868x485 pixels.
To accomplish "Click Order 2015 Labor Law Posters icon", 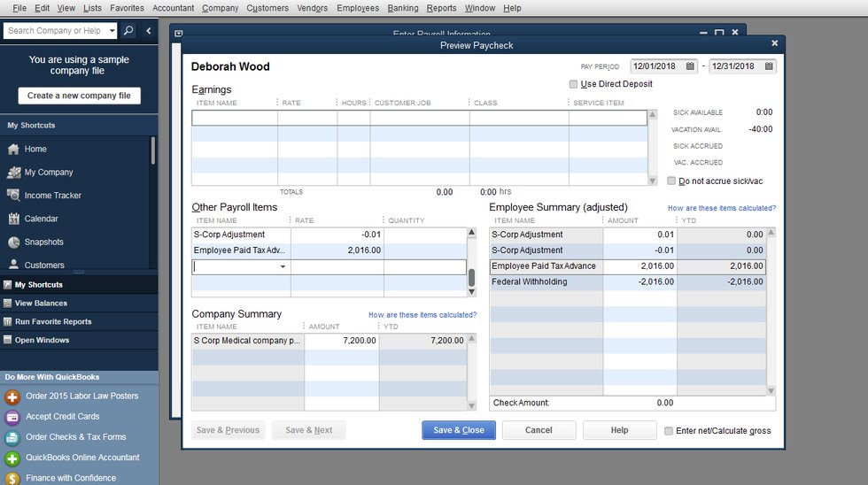I will click(x=12, y=396).
